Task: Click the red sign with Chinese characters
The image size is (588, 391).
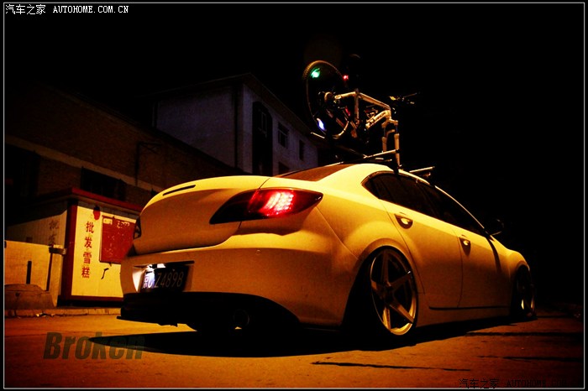Action: click(x=116, y=239)
